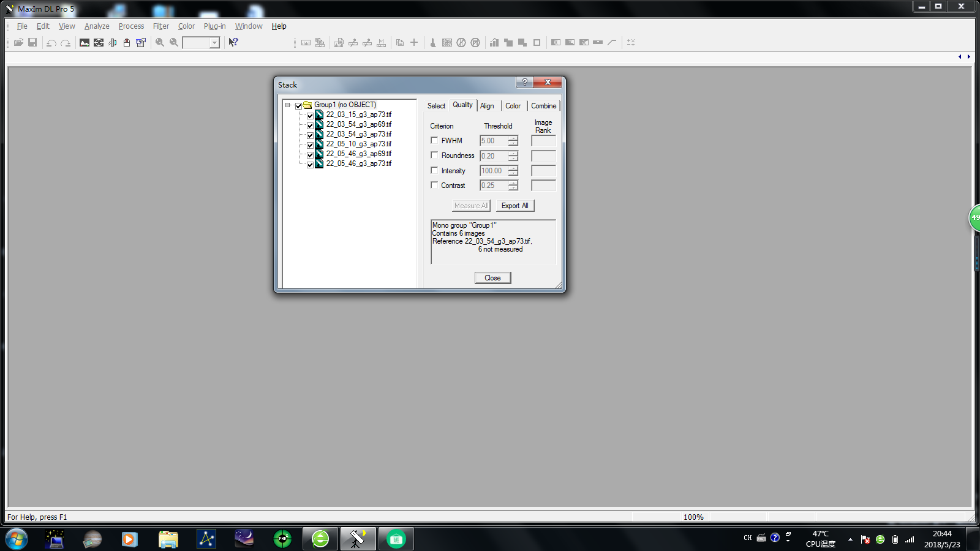The image size is (980, 551).
Task: Click the Close button in Stack dialog
Action: (492, 278)
